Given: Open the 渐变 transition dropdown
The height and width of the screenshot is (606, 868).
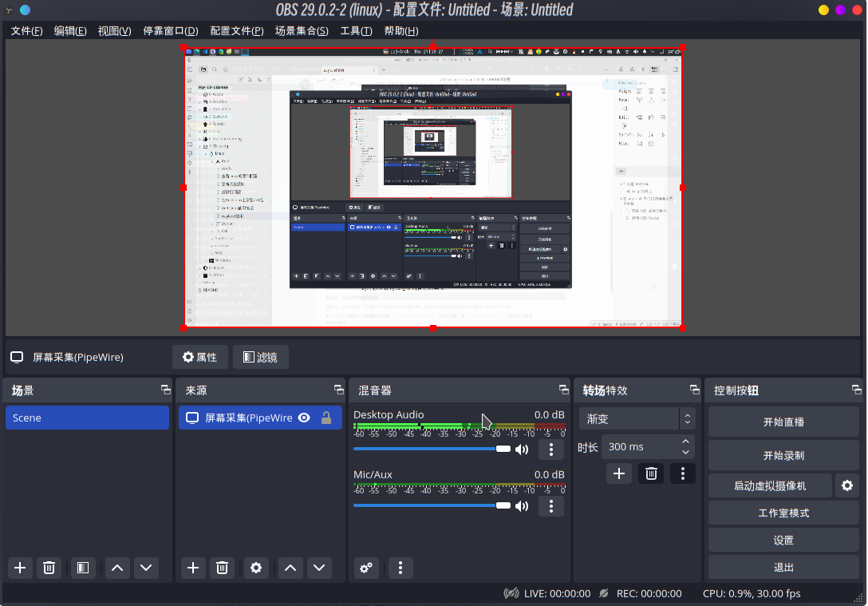Looking at the screenshot, I should [x=637, y=418].
